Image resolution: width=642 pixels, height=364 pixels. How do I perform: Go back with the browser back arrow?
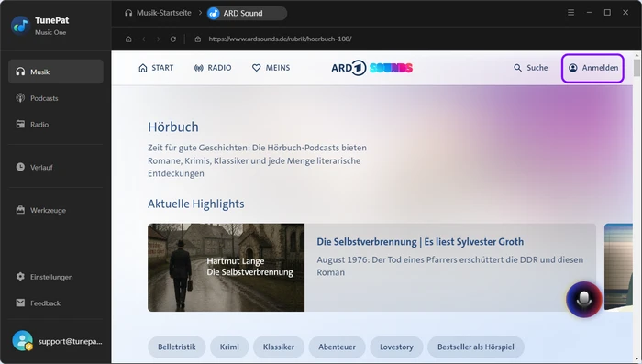[144, 39]
